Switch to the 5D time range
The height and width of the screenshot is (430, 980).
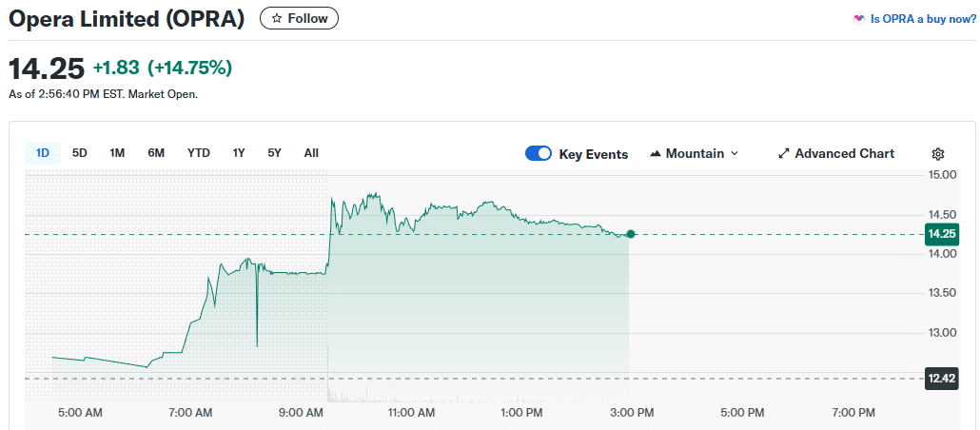(80, 153)
